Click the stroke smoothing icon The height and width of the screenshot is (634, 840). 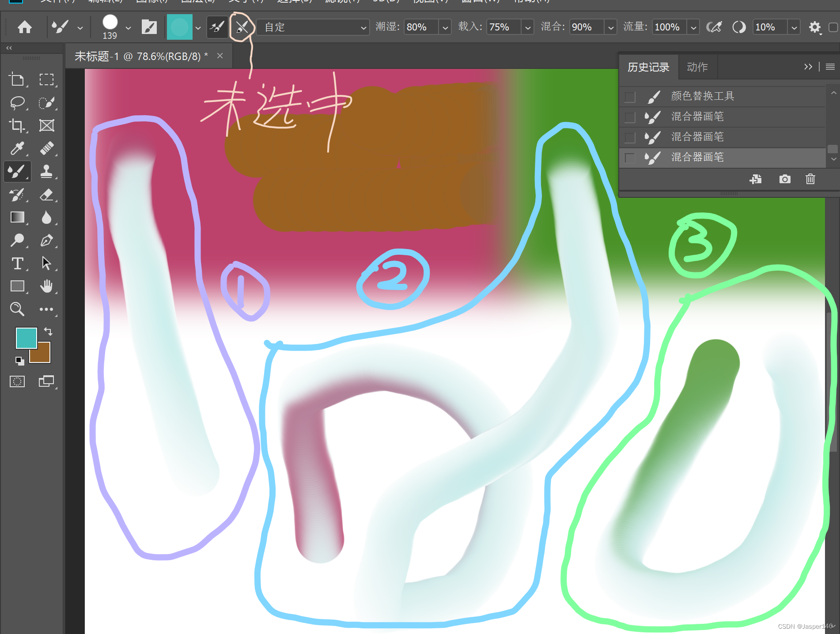[739, 27]
